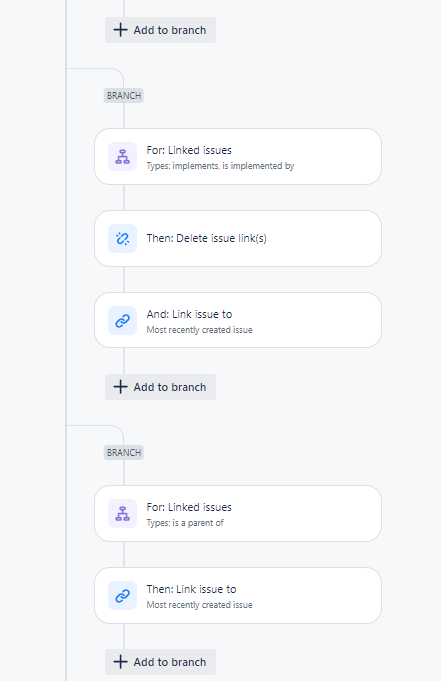Click the branch icon on 'is a parent of' card
The height and width of the screenshot is (681, 441).
click(123, 514)
